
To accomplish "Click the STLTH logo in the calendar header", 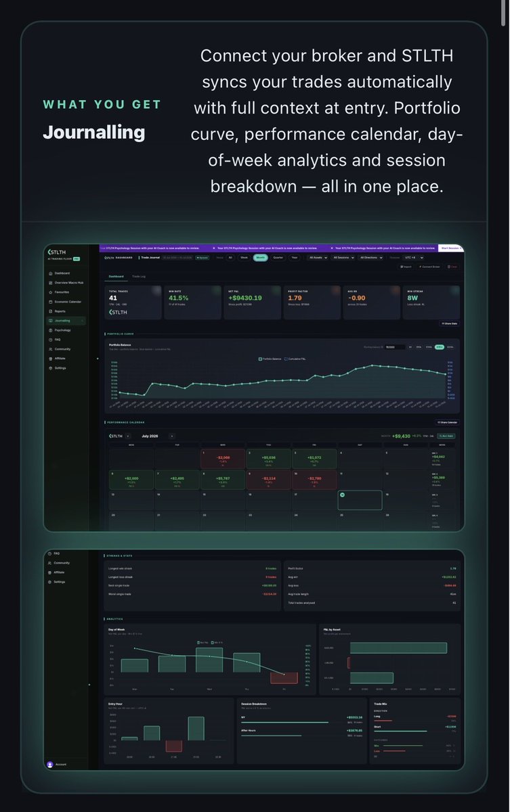I will click(116, 436).
